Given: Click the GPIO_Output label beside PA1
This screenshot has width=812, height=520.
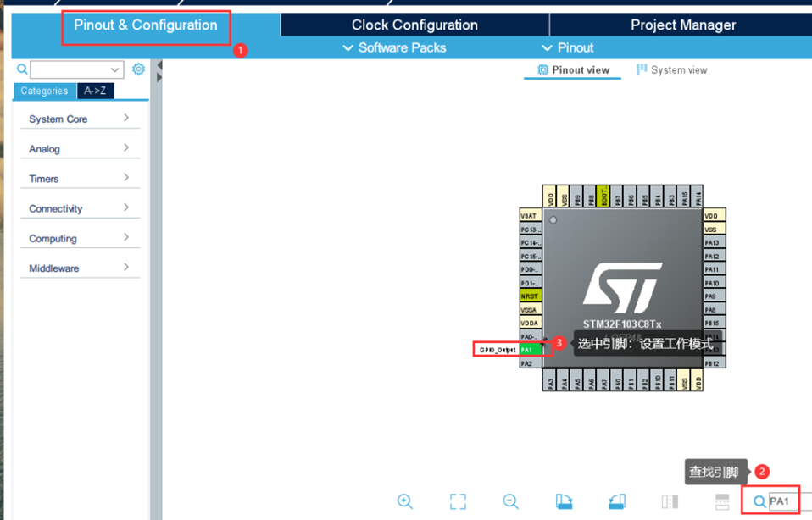Looking at the screenshot, I should [x=497, y=350].
